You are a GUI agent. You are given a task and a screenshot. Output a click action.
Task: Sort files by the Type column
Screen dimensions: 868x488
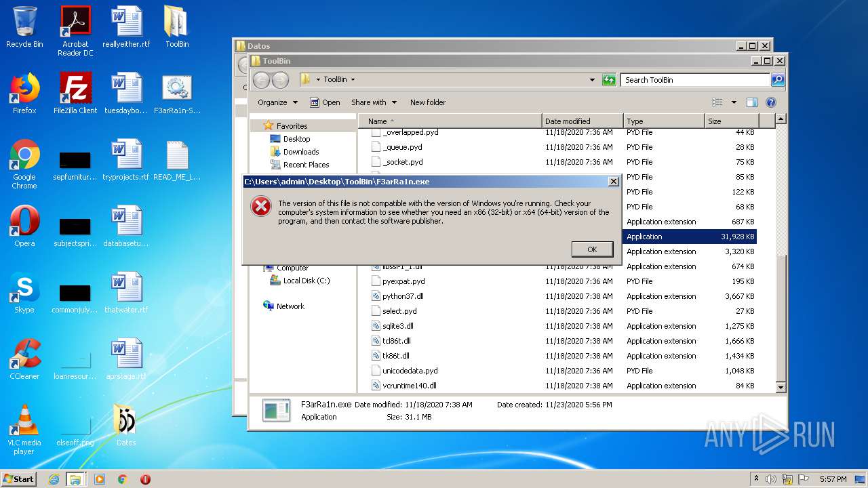pos(663,121)
